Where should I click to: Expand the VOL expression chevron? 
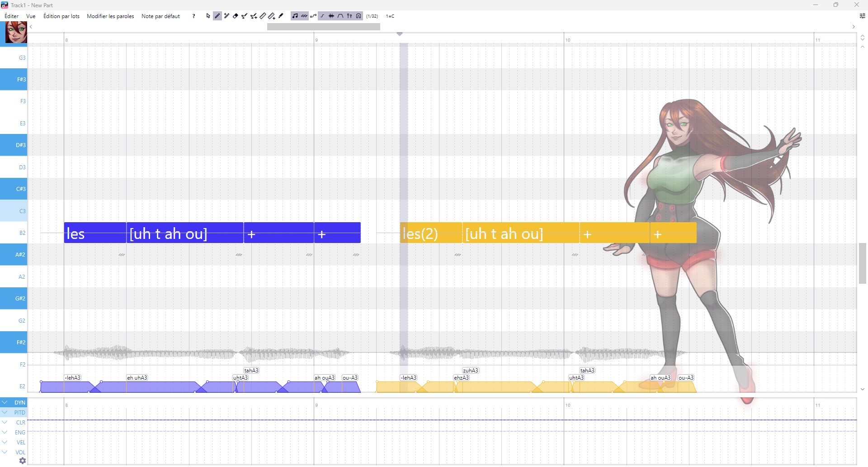pos(5,452)
